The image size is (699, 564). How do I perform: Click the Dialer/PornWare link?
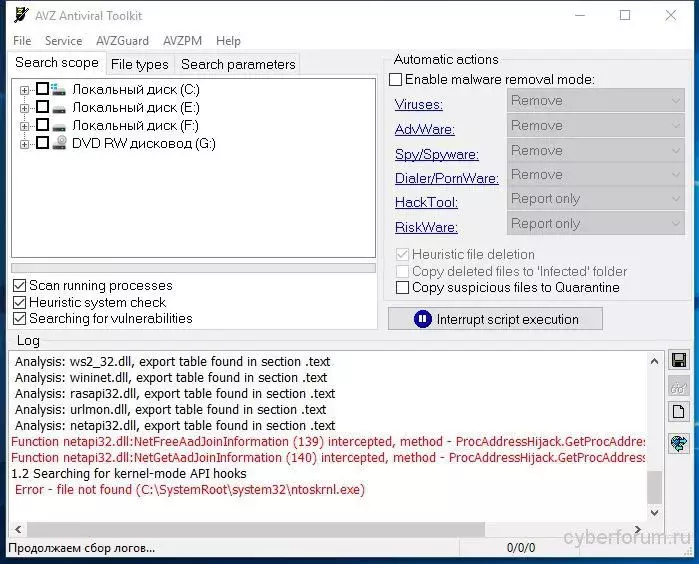pyautogui.click(x=446, y=178)
